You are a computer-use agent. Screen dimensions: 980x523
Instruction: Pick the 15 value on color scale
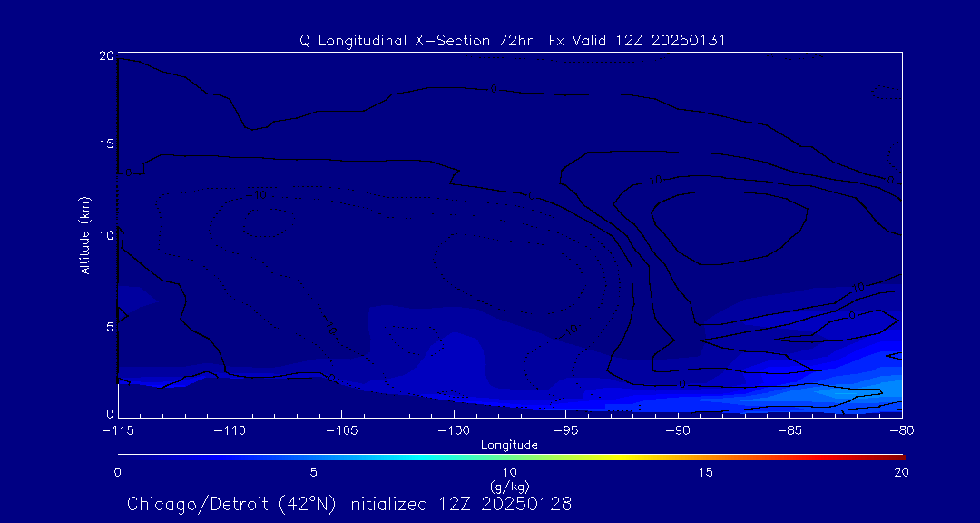[x=706, y=472]
